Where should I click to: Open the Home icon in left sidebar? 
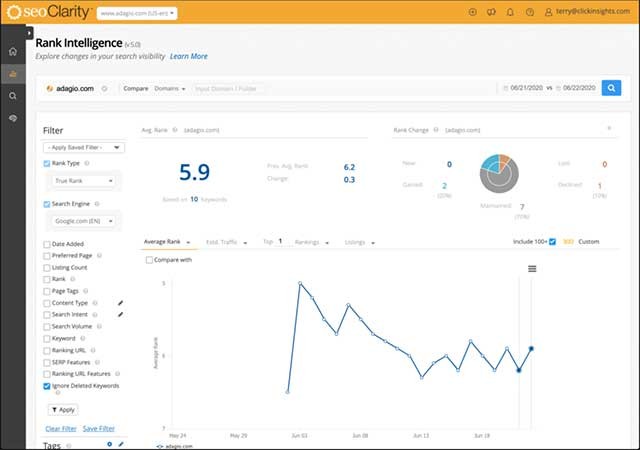[12, 51]
